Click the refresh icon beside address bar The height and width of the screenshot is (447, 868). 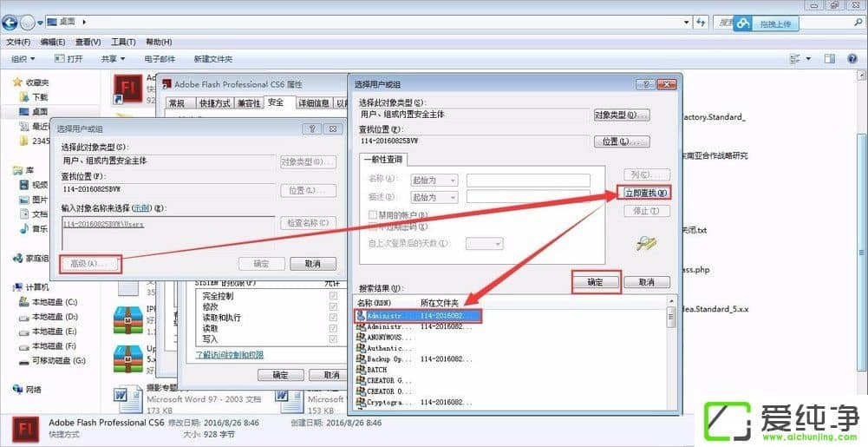coord(702,23)
